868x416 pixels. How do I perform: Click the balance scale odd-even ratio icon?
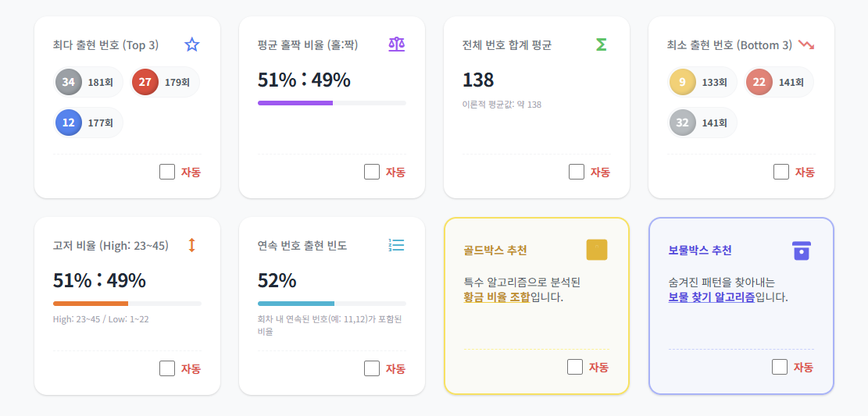(397, 44)
